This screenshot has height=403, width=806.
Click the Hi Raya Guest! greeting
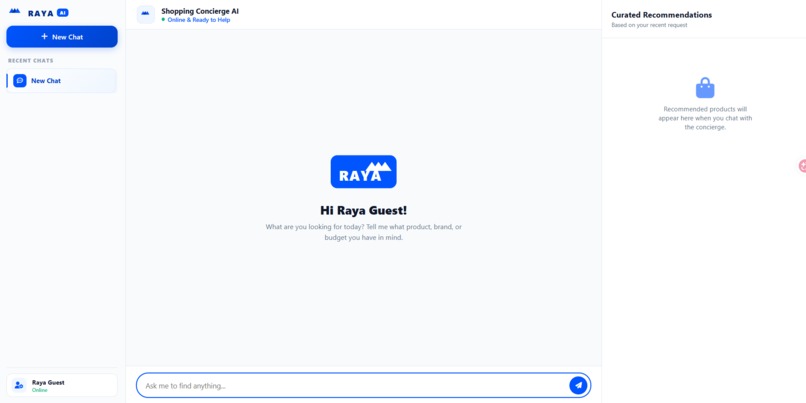363,210
